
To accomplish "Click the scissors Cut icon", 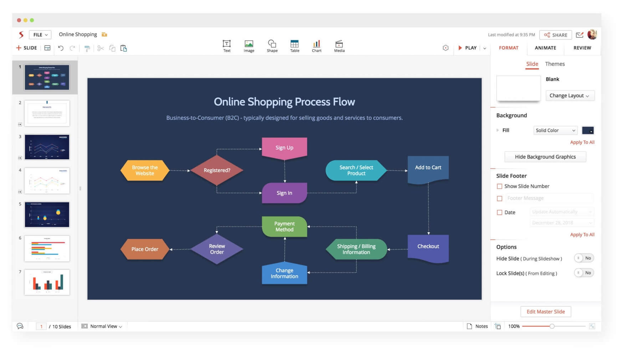I will click(x=101, y=48).
